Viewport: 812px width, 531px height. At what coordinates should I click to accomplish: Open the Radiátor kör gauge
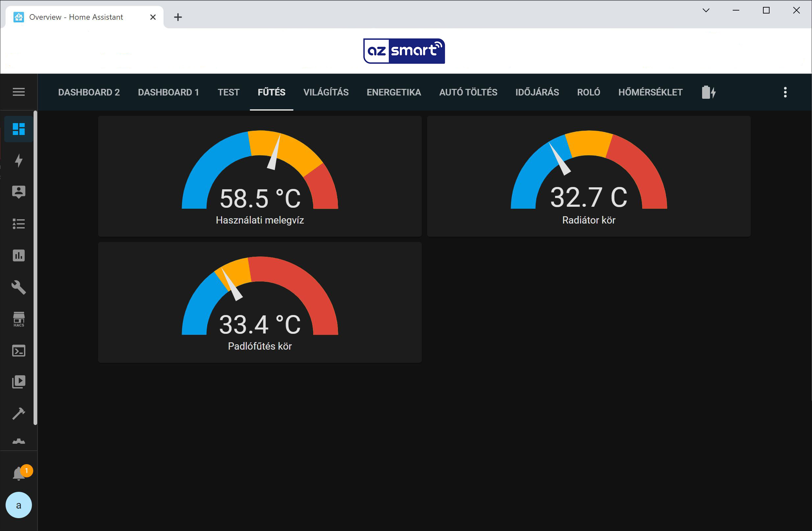tap(589, 176)
